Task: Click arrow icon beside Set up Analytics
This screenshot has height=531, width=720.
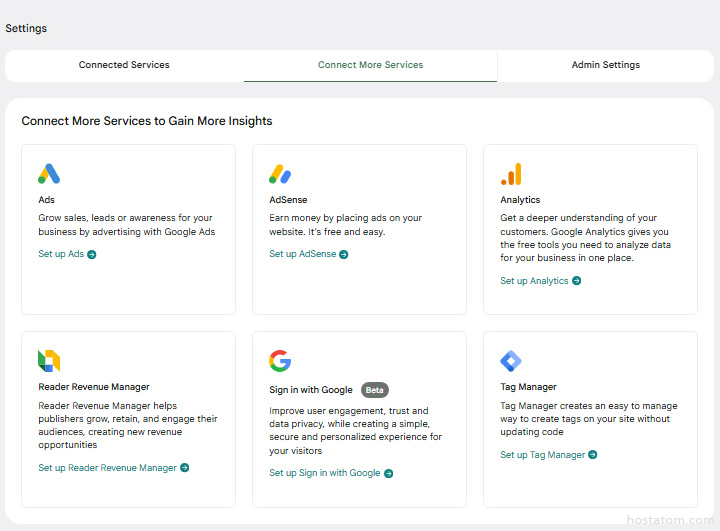Action: click(x=577, y=281)
